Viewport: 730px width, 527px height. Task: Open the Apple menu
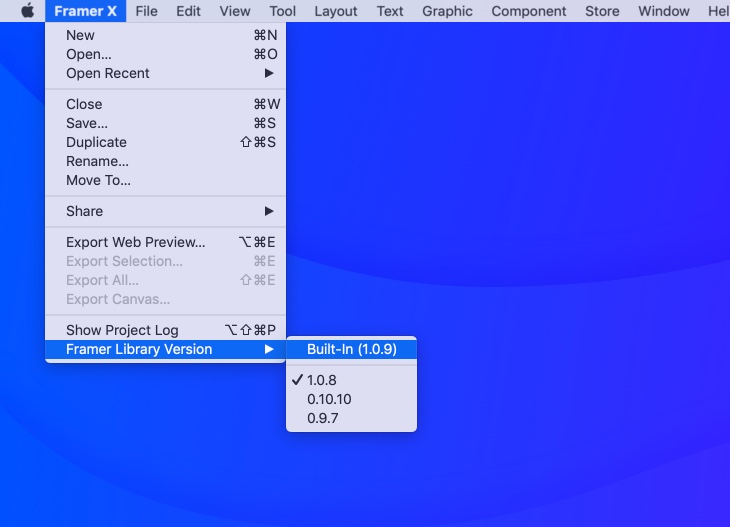point(27,11)
